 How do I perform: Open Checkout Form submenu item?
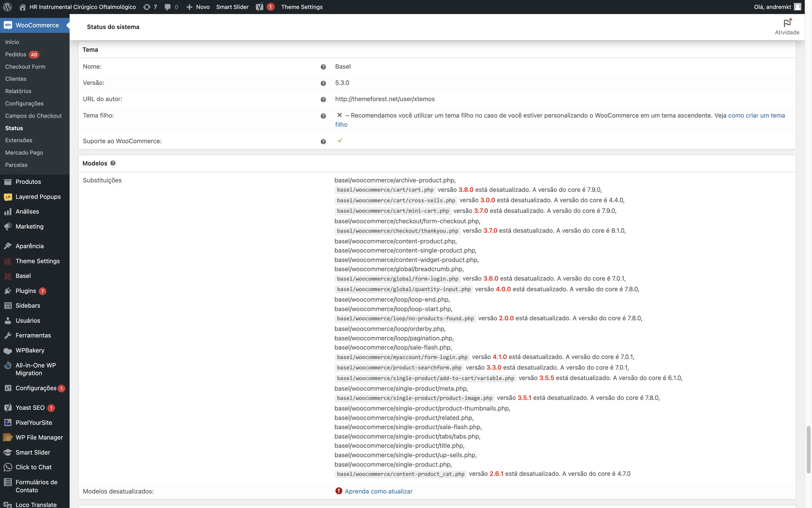tap(25, 67)
